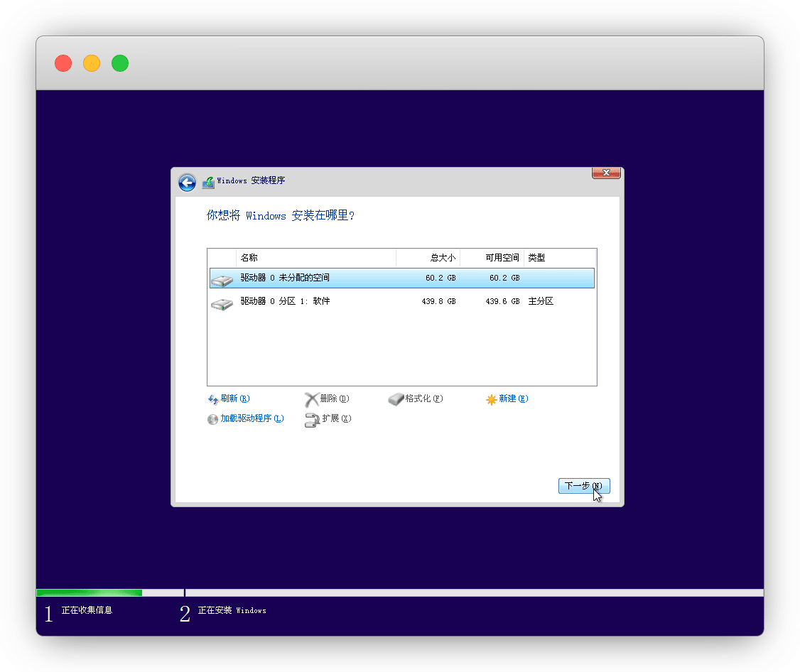
Task: Click the delete (删除) X icon
Action: [x=311, y=399]
